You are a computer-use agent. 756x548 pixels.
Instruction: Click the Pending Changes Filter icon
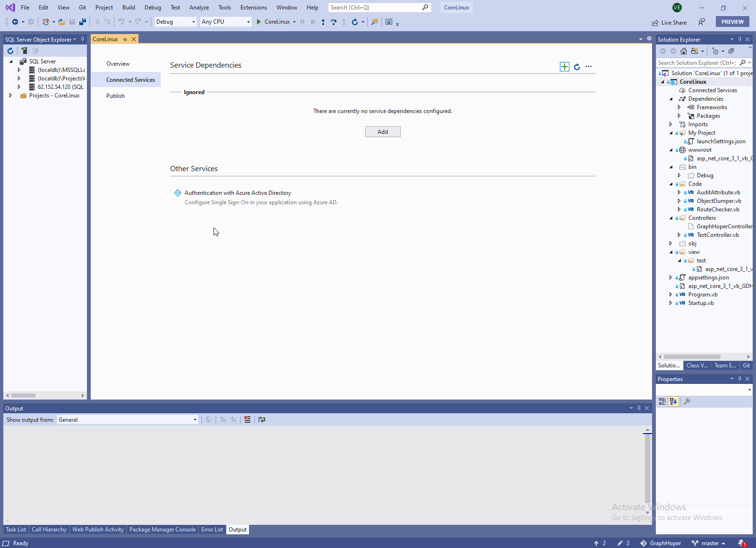(x=715, y=51)
